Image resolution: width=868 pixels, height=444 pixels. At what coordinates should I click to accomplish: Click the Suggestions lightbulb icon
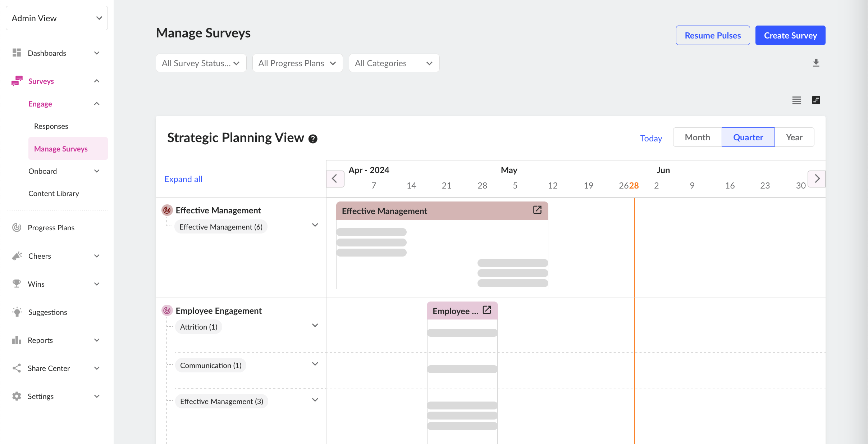tap(17, 312)
